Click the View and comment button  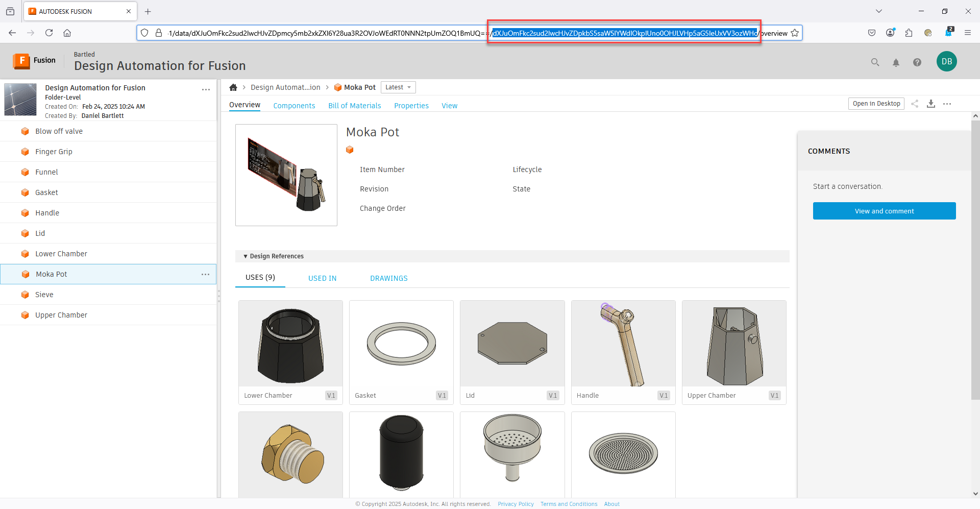coord(884,211)
